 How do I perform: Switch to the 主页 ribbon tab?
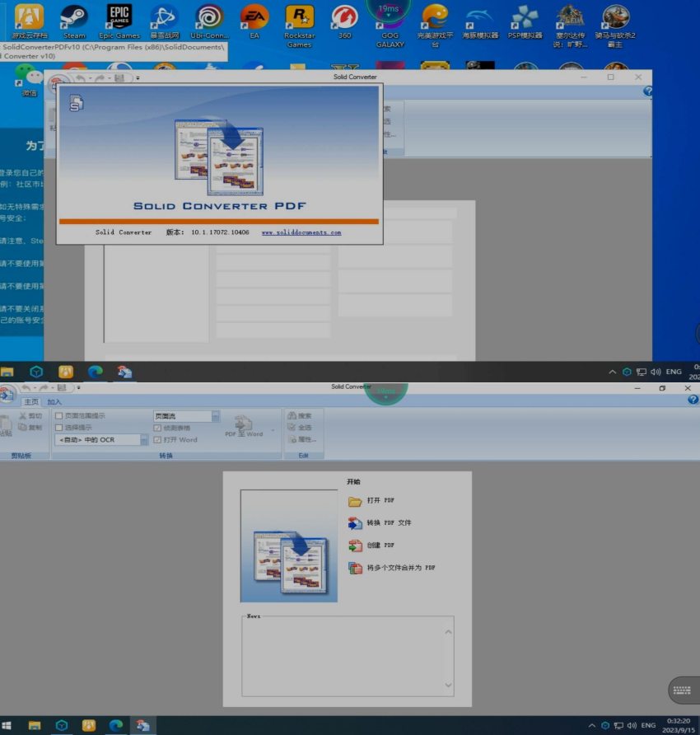pyautogui.click(x=31, y=402)
